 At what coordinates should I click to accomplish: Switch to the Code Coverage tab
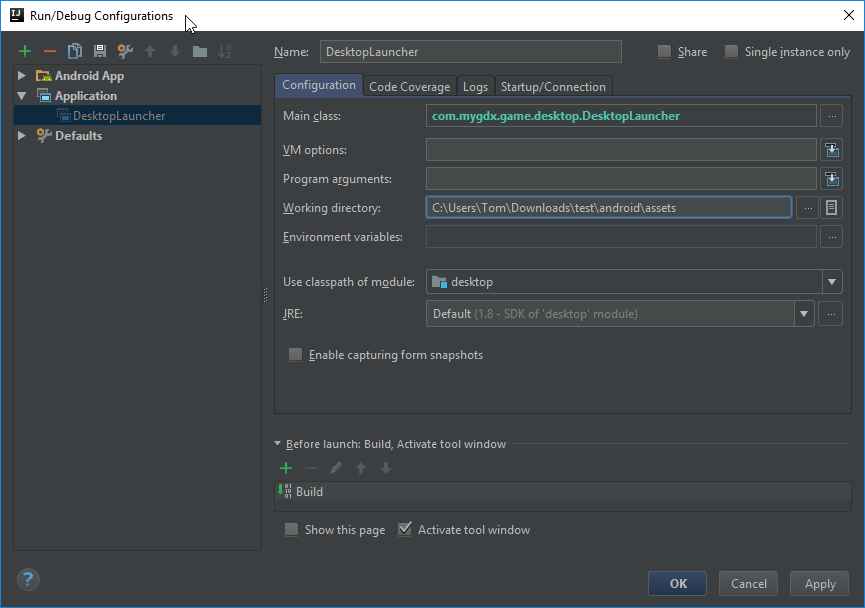click(x=409, y=87)
